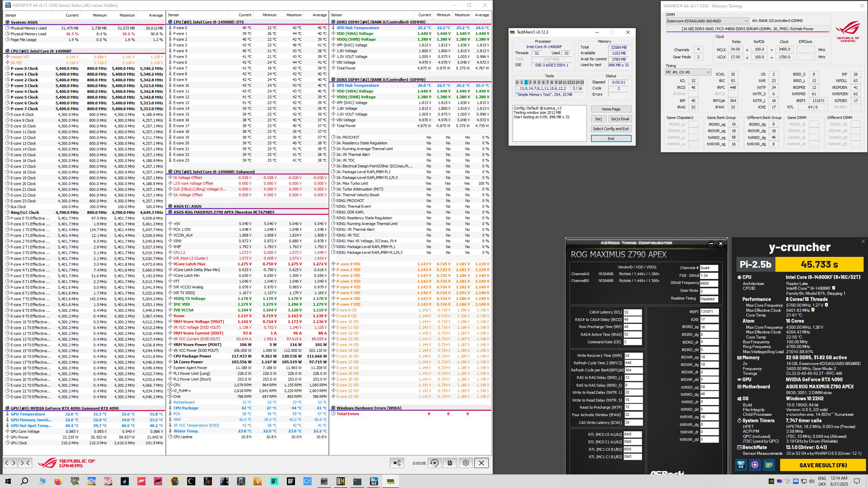Select the 'Water Temp.' sensor row

[x=247, y=431]
